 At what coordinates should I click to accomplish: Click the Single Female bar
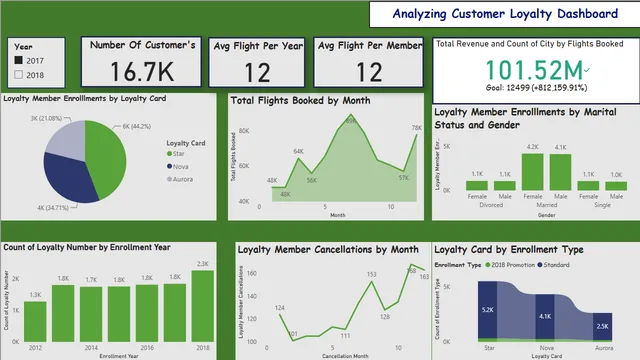pyautogui.click(x=588, y=186)
